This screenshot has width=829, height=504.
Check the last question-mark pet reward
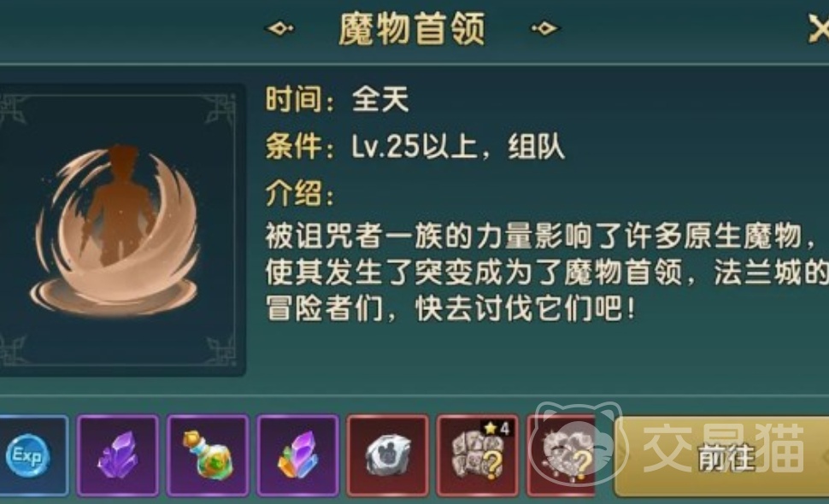pos(561,455)
